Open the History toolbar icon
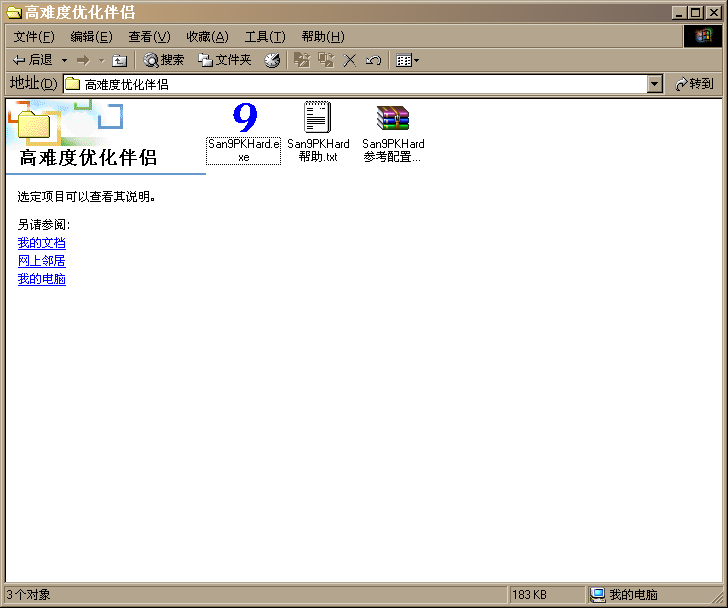The height and width of the screenshot is (608, 728). (272, 60)
